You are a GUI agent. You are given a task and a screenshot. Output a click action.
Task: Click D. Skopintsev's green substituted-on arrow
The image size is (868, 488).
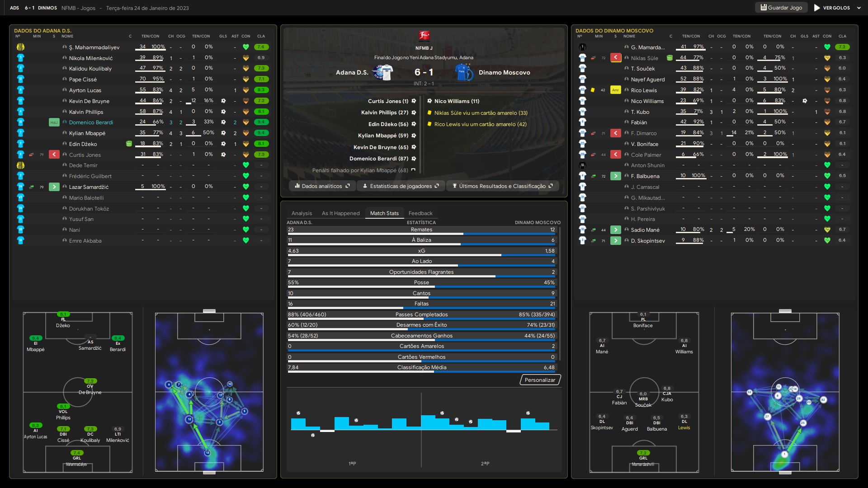point(616,240)
